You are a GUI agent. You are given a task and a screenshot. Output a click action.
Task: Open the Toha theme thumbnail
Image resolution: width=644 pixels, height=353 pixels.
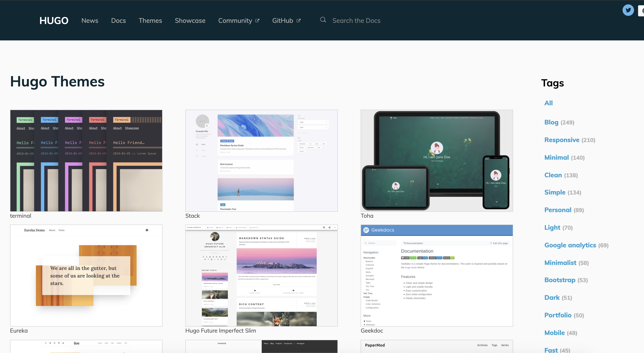click(437, 160)
